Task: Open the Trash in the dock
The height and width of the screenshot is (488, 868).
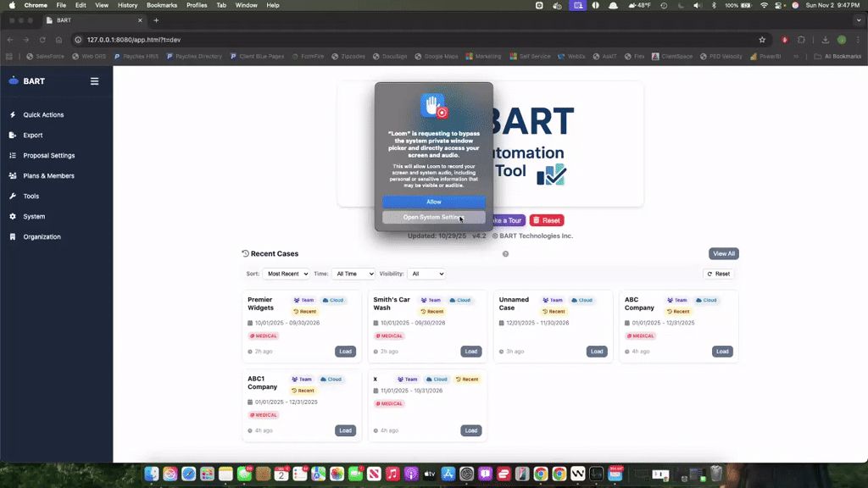Action: 716,474
